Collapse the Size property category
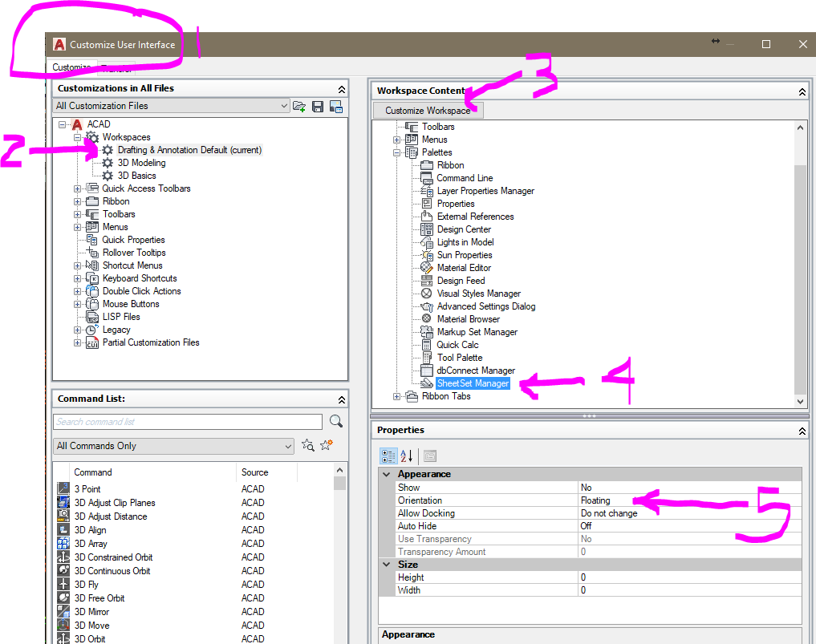The height and width of the screenshot is (644, 816). click(387, 565)
